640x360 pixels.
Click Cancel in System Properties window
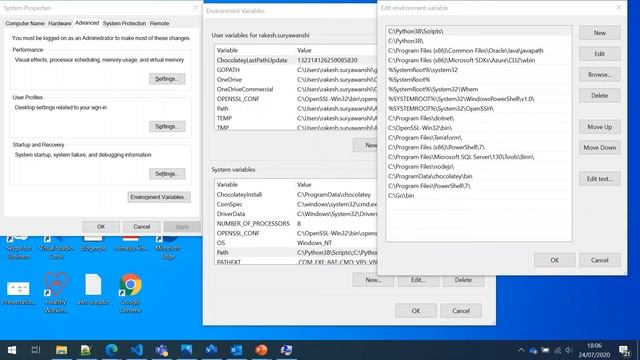point(142,227)
